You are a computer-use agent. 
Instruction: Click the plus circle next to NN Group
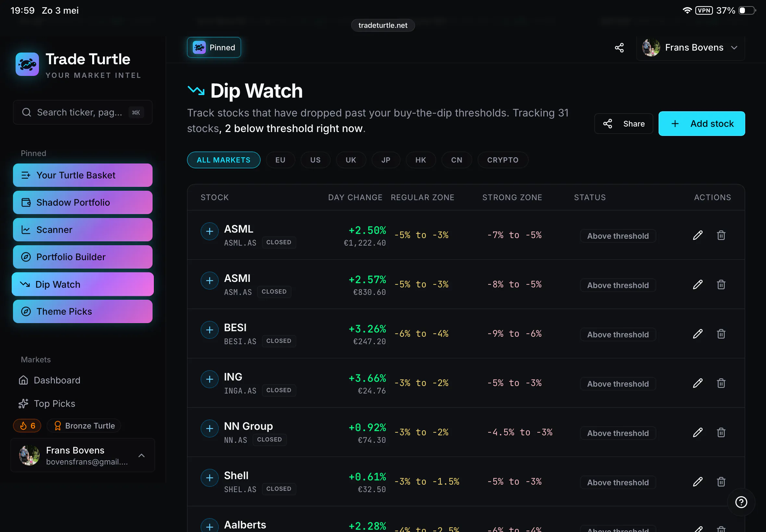[209, 429]
